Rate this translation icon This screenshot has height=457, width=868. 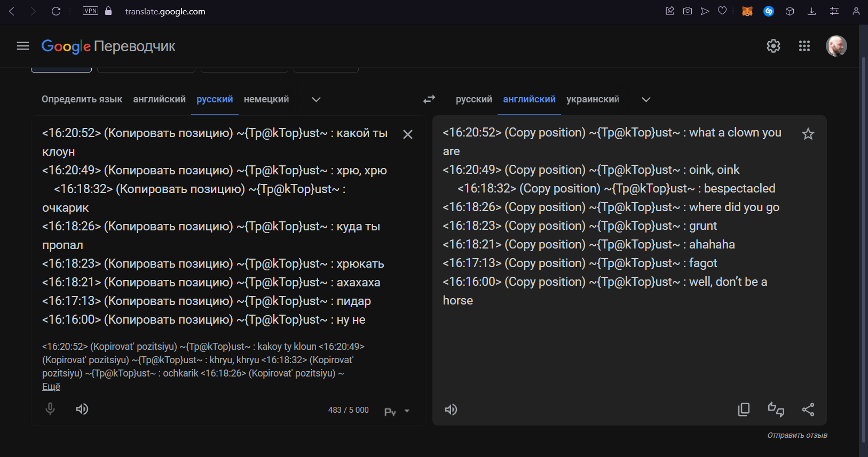(x=776, y=410)
